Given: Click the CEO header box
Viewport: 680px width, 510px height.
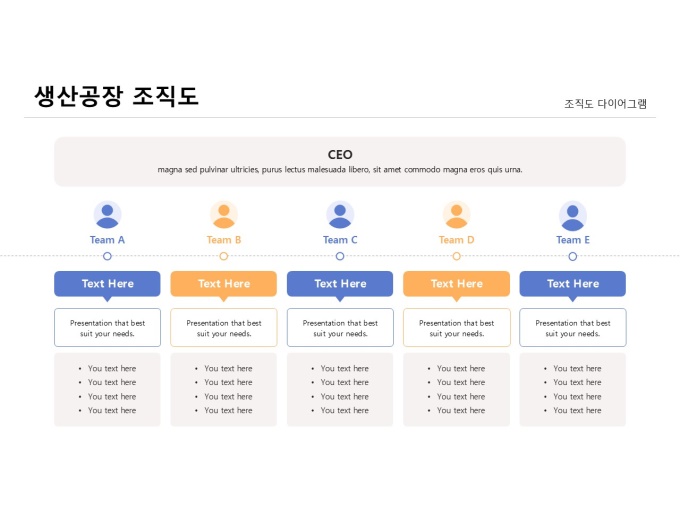Looking at the screenshot, I should tap(340, 161).
